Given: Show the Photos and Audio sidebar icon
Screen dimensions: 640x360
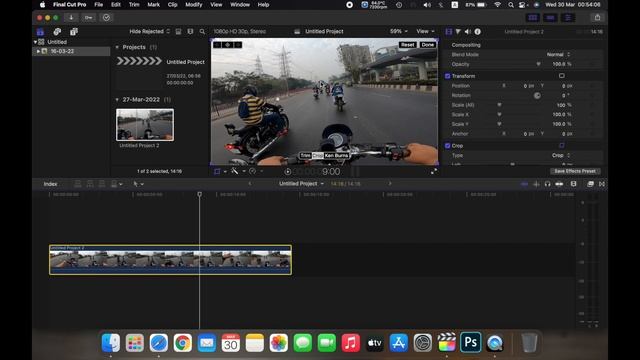Looking at the screenshot, I should point(57,32).
